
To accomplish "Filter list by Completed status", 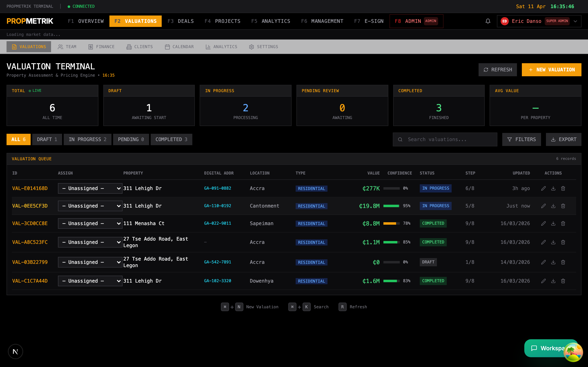I will (171, 139).
